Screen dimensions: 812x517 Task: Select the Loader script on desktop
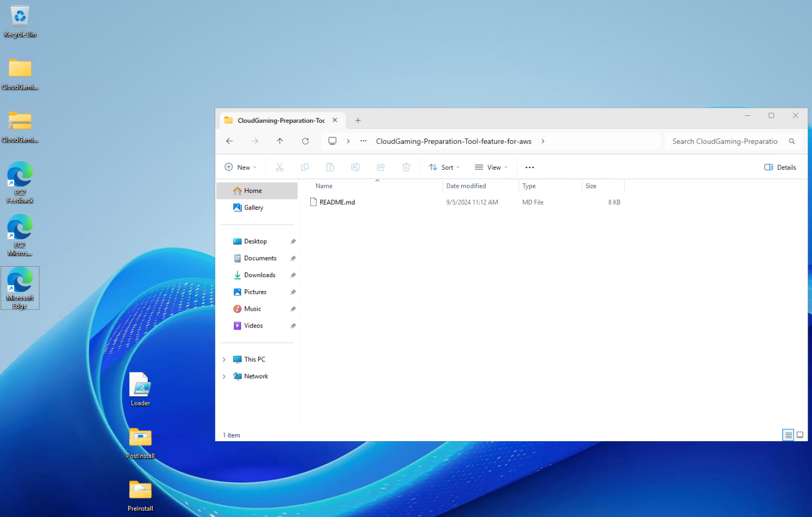(x=140, y=389)
